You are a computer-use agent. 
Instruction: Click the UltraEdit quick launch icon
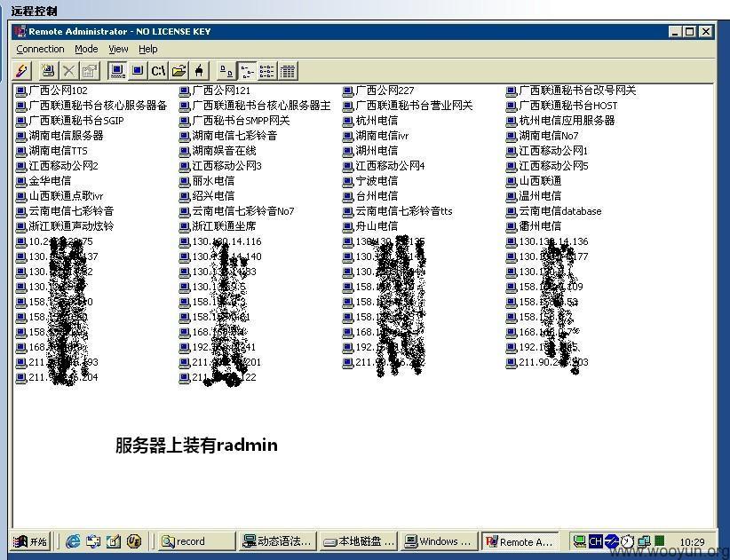(134, 541)
